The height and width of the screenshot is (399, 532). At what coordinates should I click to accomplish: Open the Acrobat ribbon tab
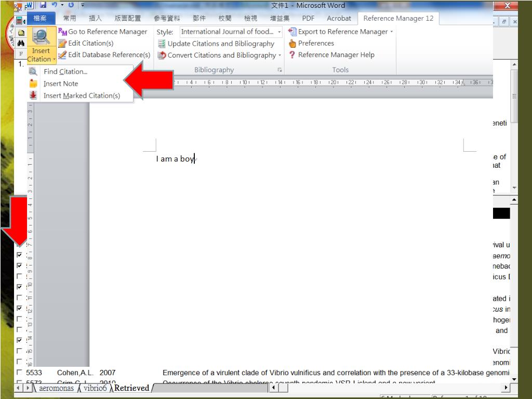click(339, 18)
